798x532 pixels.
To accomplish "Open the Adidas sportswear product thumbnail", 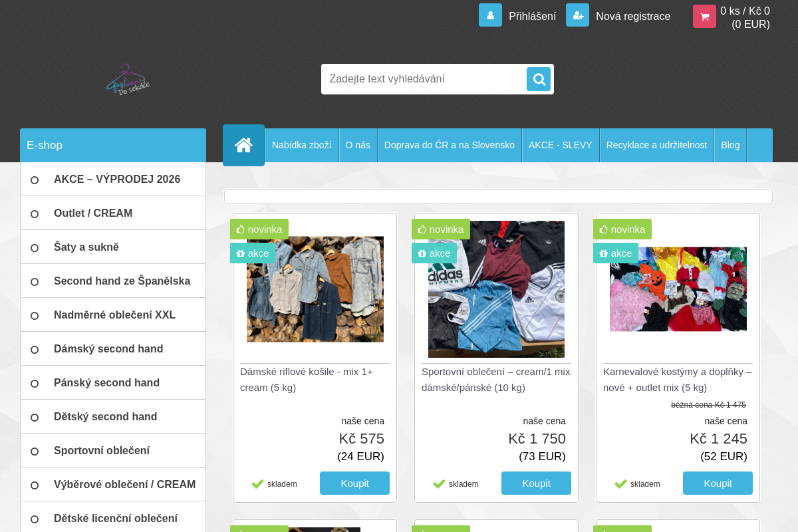I will pos(496,289).
